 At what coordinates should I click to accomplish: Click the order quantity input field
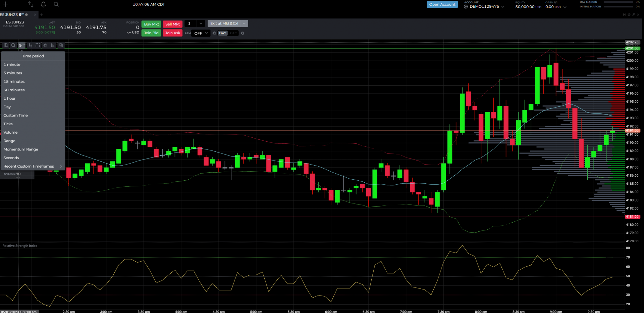click(x=191, y=24)
